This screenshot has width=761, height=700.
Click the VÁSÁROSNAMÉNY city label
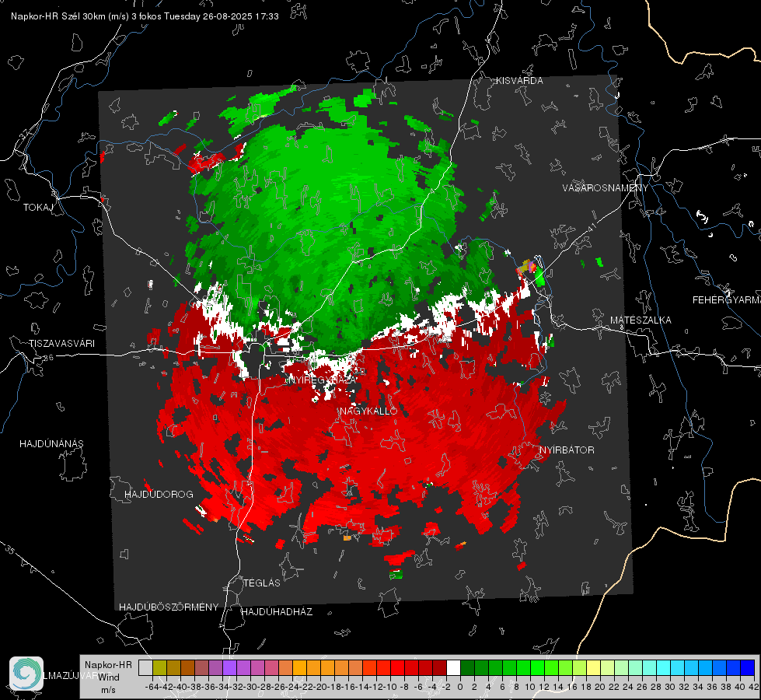pyautogui.click(x=606, y=188)
